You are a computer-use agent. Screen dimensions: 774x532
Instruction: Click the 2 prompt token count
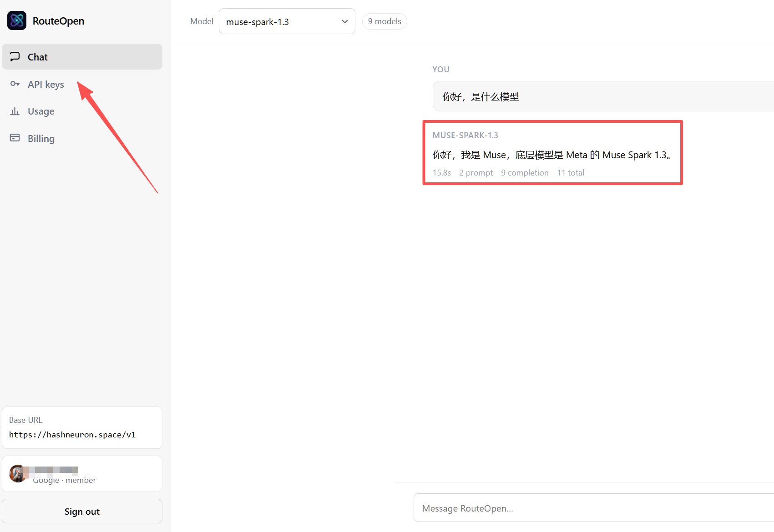pyautogui.click(x=476, y=173)
